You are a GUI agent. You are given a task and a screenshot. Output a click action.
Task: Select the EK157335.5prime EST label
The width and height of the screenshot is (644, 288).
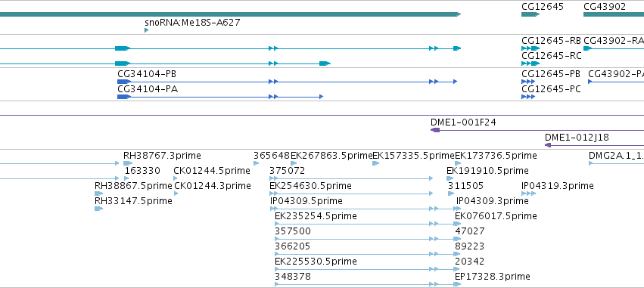pyautogui.click(x=413, y=156)
